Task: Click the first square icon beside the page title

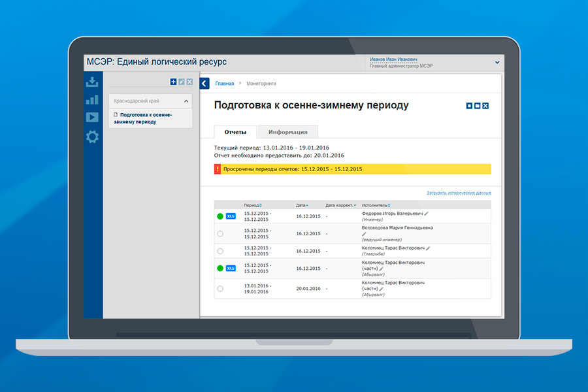Action: click(x=469, y=106)
